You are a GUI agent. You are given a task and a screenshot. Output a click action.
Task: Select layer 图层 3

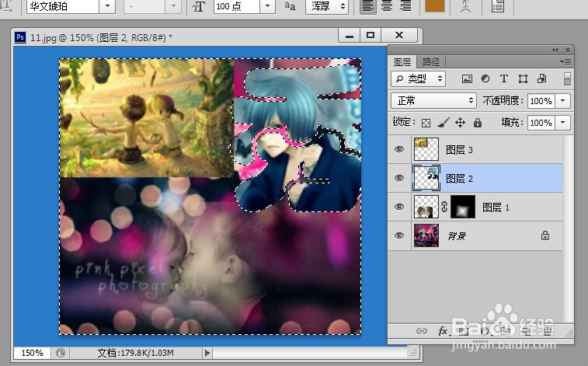click(475, 149)
